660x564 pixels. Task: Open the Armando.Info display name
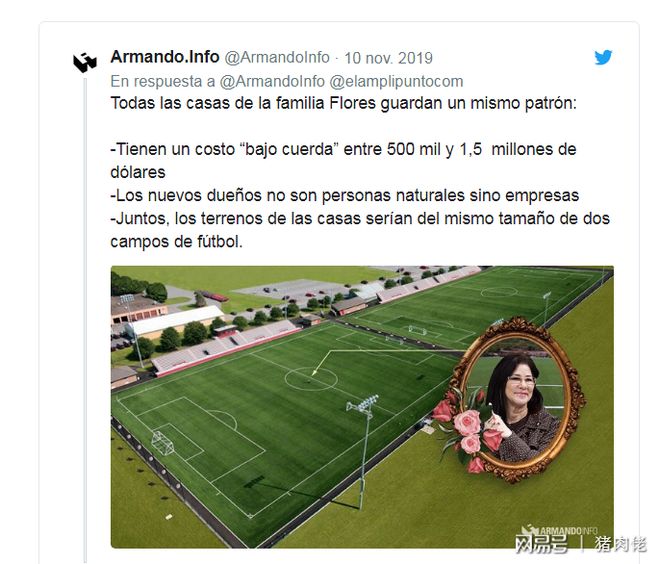[165, 57]
